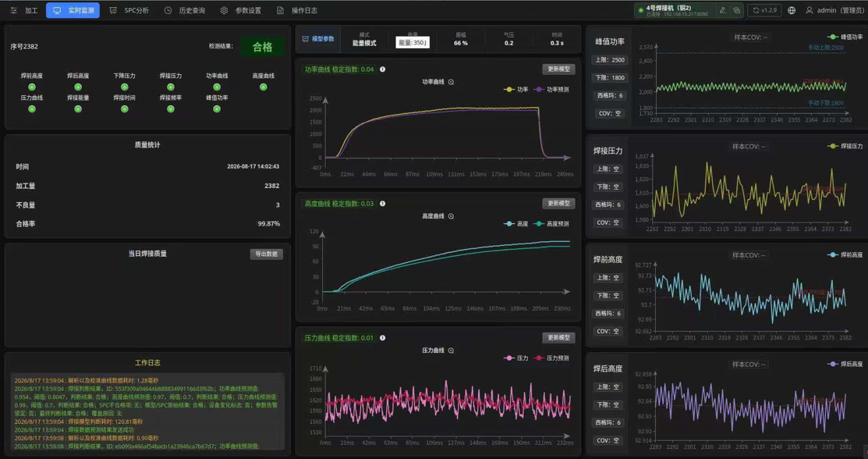
Task: Click the info icon beside 功率曲线 稳定指数
Action: [382, 69]
